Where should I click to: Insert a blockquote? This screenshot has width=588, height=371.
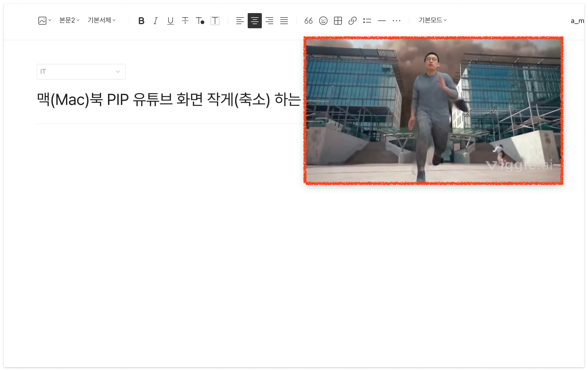pyautogui.click(x=308, y=20)
